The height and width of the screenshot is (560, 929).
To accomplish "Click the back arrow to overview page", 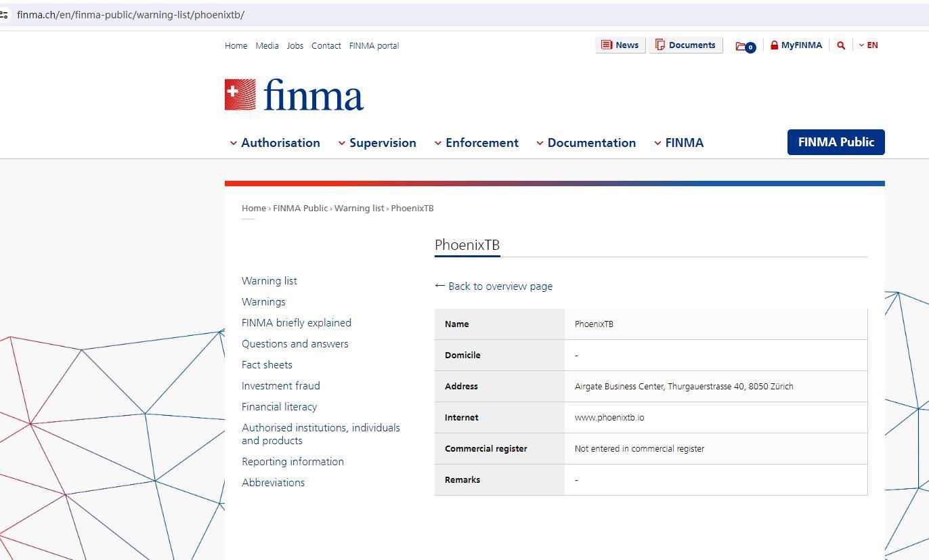I will point(439,286).
